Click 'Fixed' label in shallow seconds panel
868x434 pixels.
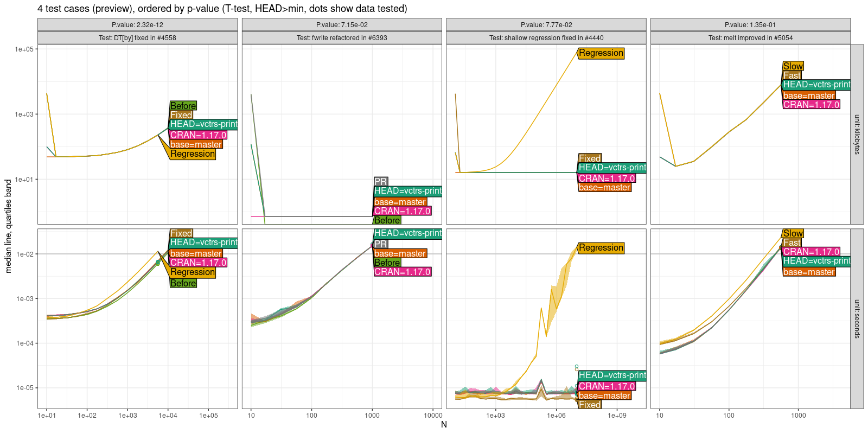(x=590, y=405)
